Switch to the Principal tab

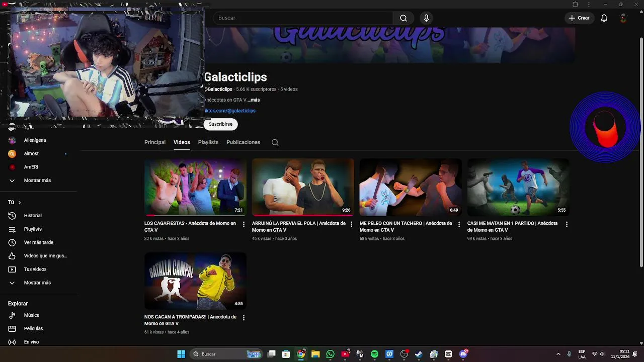155,142
